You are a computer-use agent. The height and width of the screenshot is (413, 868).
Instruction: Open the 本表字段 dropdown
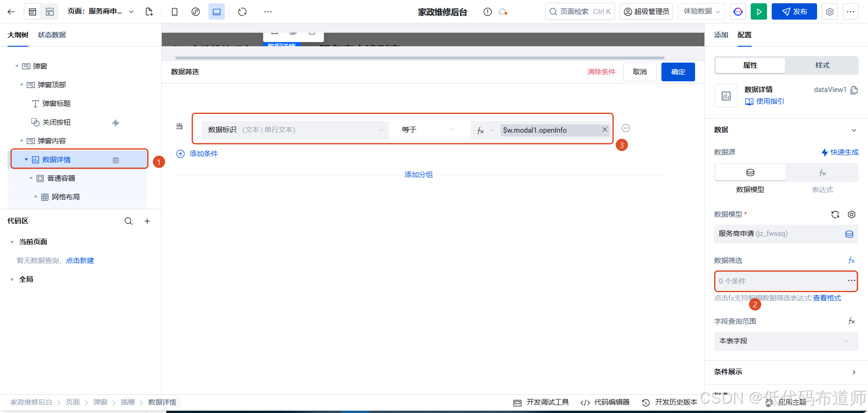(786, 342)
